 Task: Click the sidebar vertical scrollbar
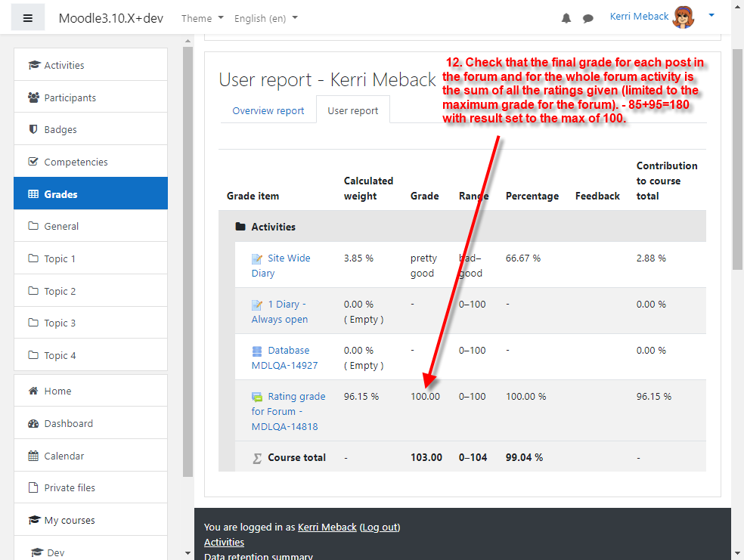(188, 261)
